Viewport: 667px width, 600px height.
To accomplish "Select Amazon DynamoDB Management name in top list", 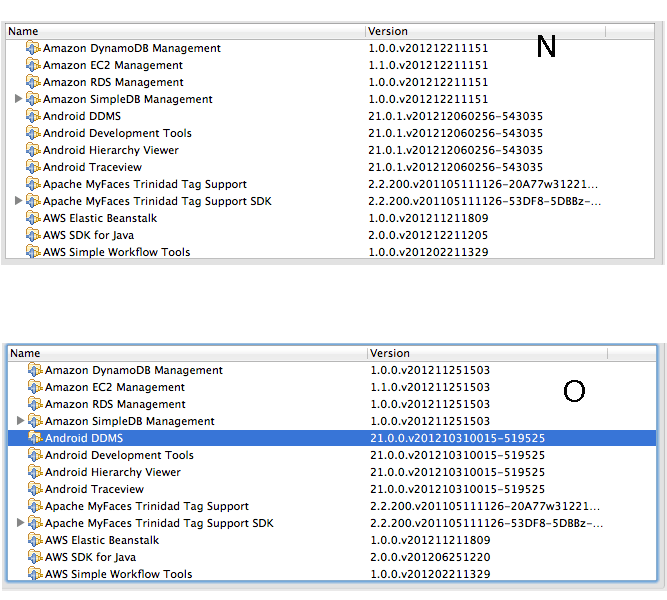I will [132, 49].
